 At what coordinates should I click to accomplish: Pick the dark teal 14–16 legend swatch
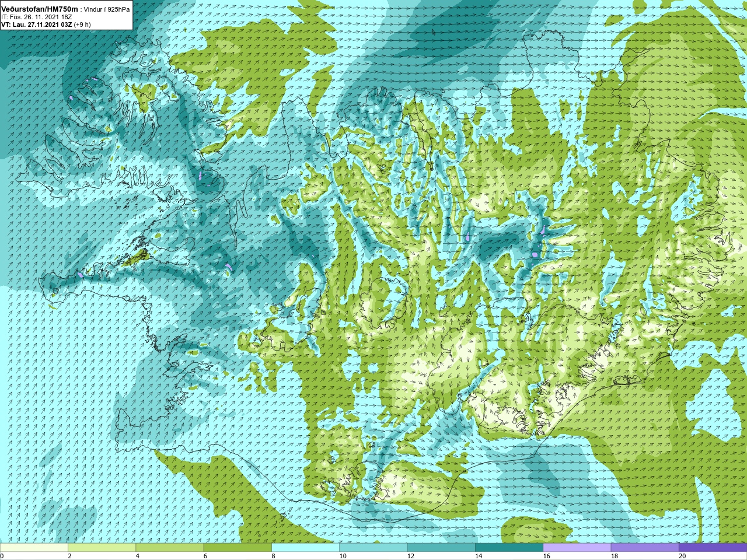509,548
